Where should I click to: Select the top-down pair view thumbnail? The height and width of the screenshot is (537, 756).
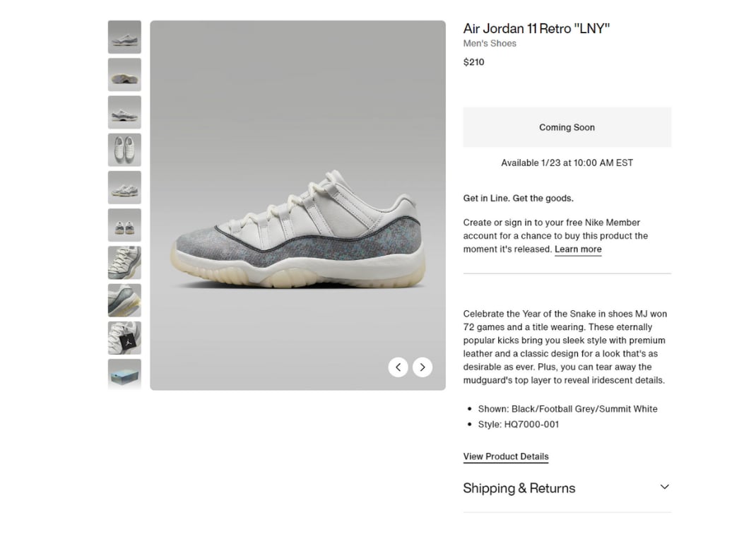[124, 150]
